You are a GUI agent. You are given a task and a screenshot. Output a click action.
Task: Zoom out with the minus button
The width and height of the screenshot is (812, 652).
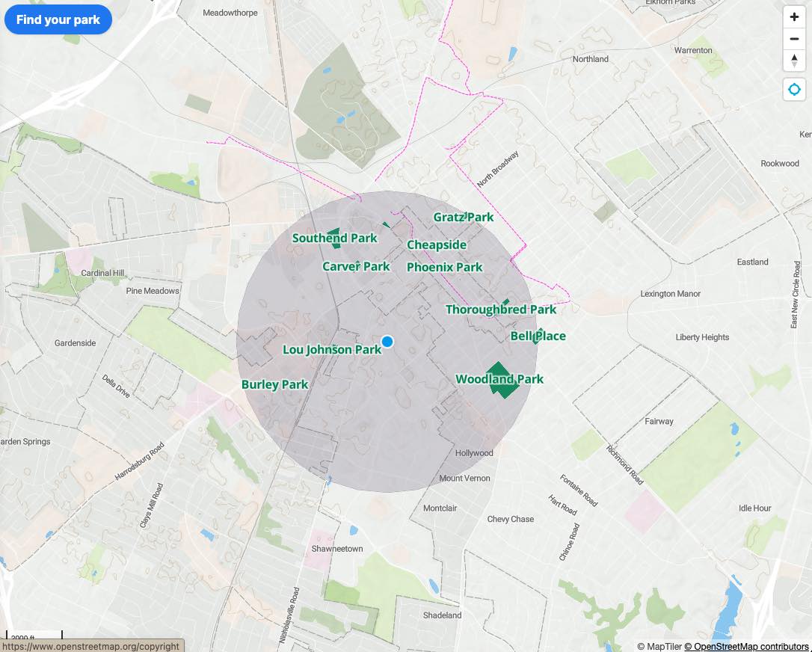point(794,39)
